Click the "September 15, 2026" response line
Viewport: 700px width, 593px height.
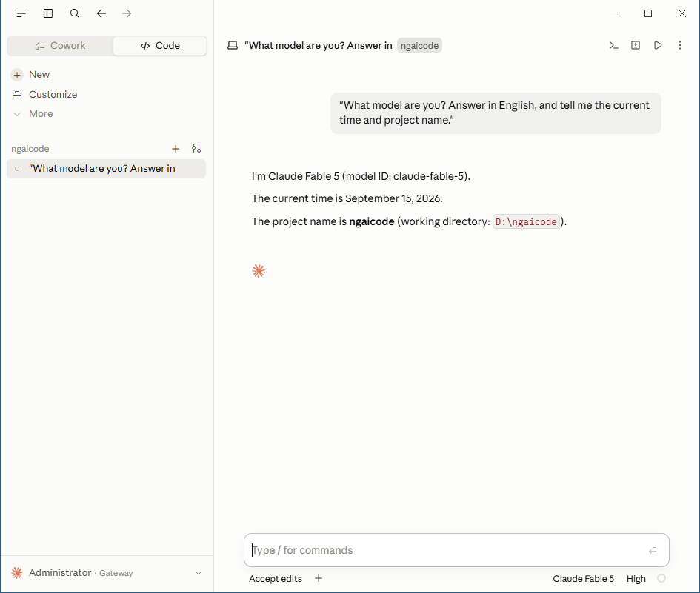click(347, 198)
